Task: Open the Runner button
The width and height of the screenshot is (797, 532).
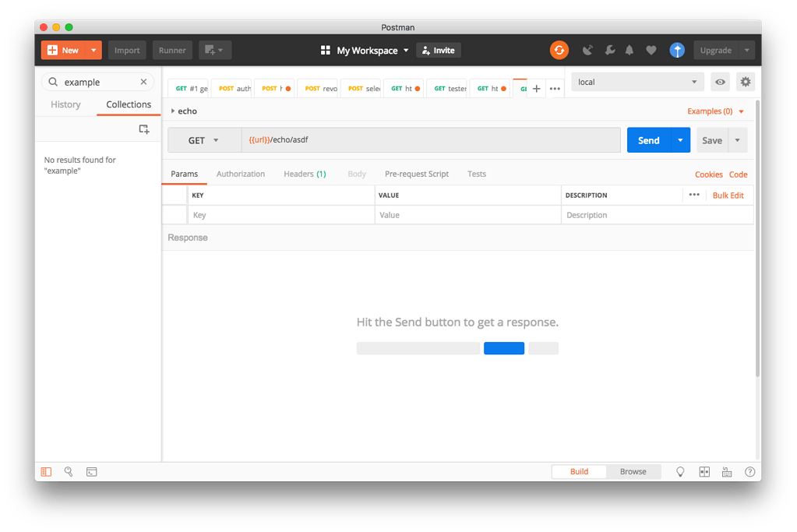Action: click(x=172, y=51)
